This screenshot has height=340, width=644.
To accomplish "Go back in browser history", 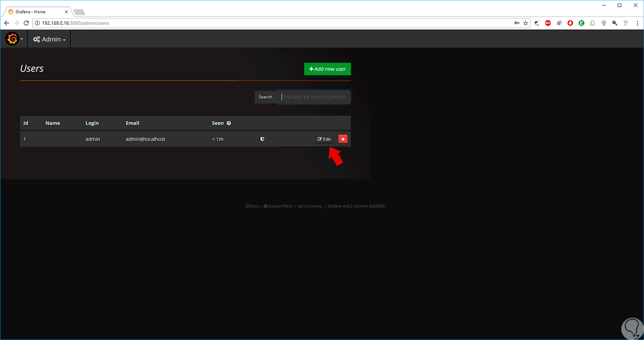I will pos(6,23).
